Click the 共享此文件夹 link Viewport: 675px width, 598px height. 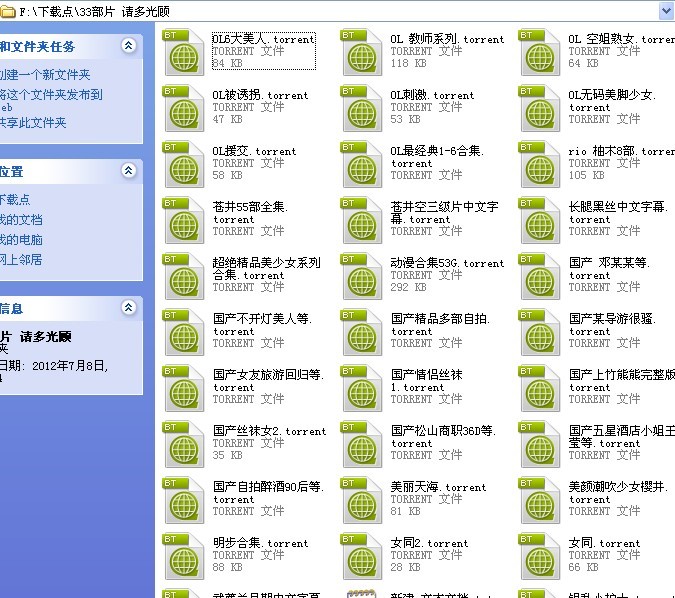[33, 123]
